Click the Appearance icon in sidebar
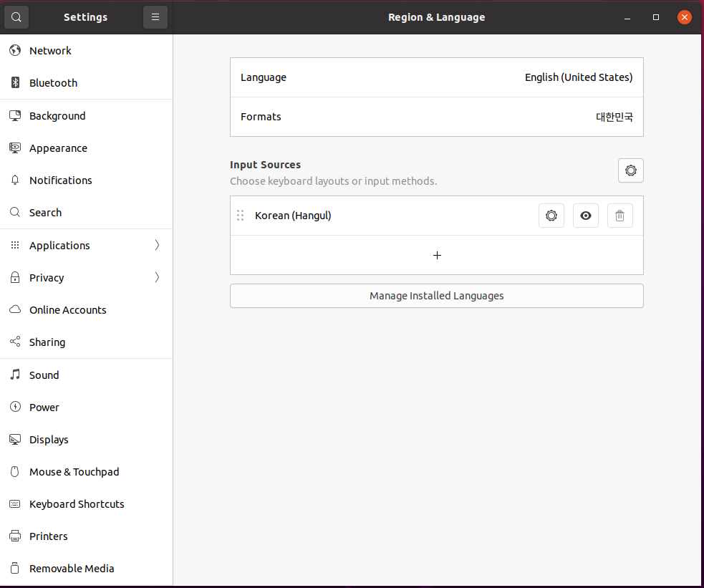The image size is (704, 588). pos(15,148)
